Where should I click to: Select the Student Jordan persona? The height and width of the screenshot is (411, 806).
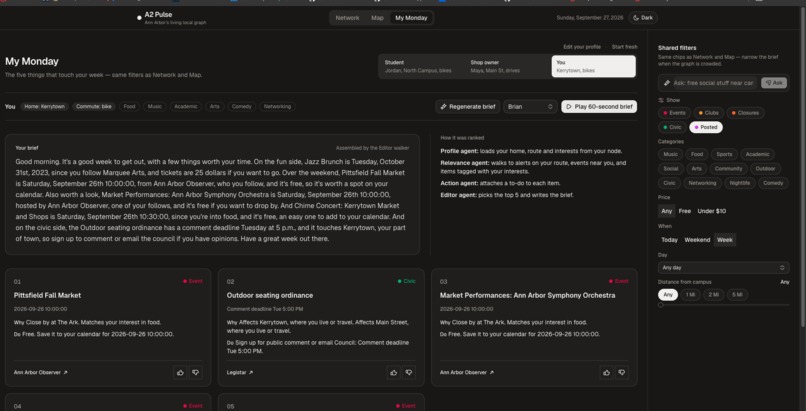coord(422,66)
